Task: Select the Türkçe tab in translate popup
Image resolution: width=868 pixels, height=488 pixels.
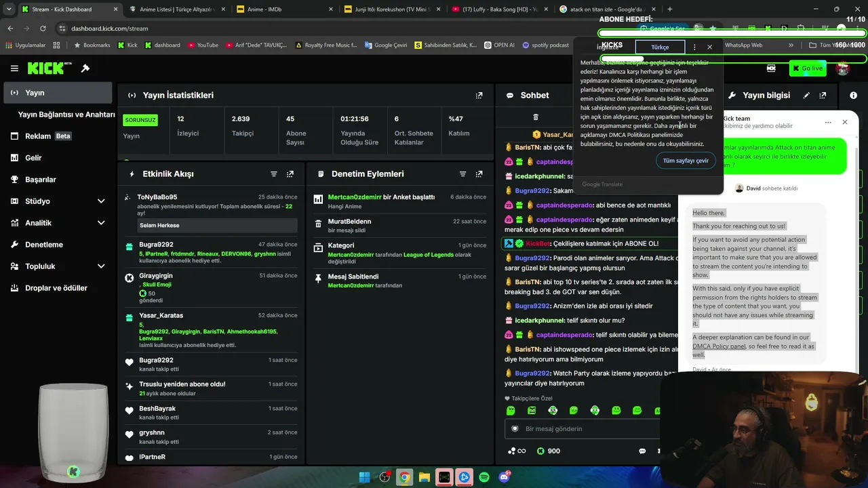Action: [660, 47]
